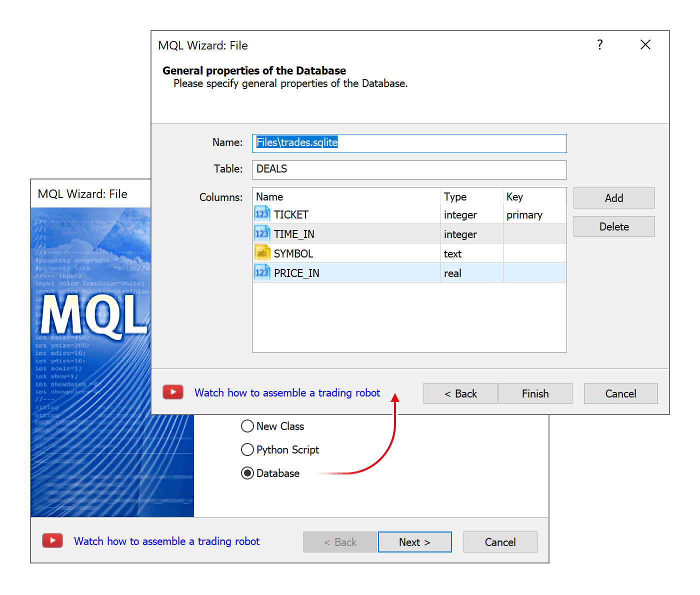
Task: Select the New Class radio option
Action: pyautogui.click(x=247, y=426)
